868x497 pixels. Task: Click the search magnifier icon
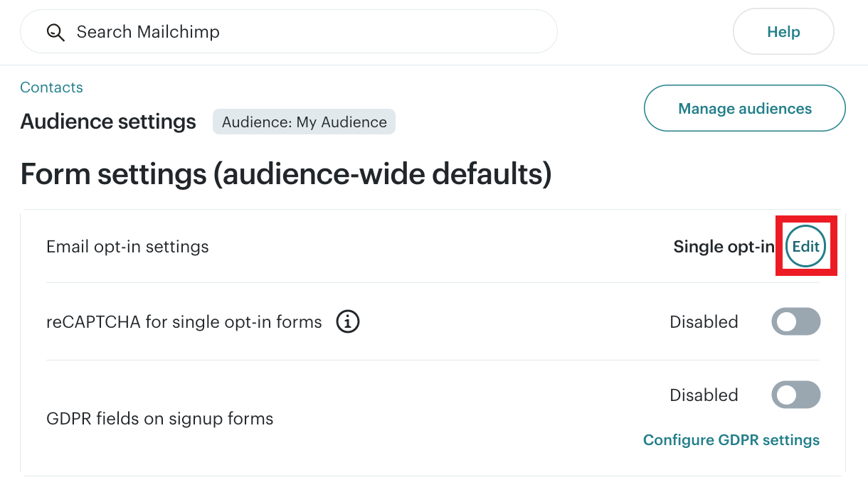[55, 32]
